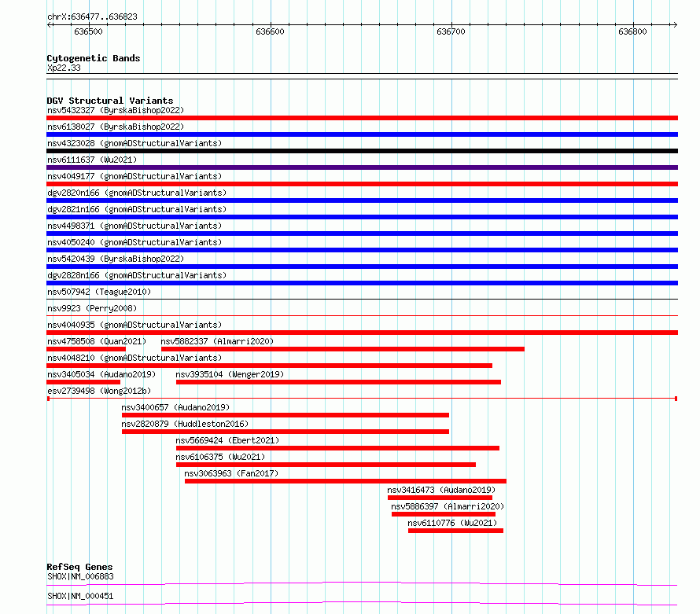Select nsv5886397 (Almarri2020) label

(448, 506)
